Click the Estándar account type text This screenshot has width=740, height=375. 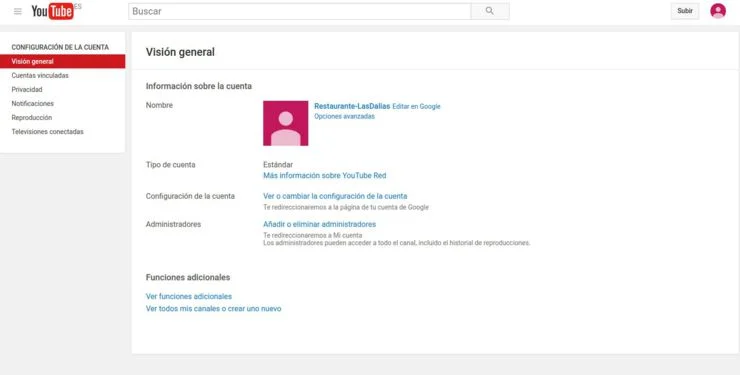tap(278, 165)
